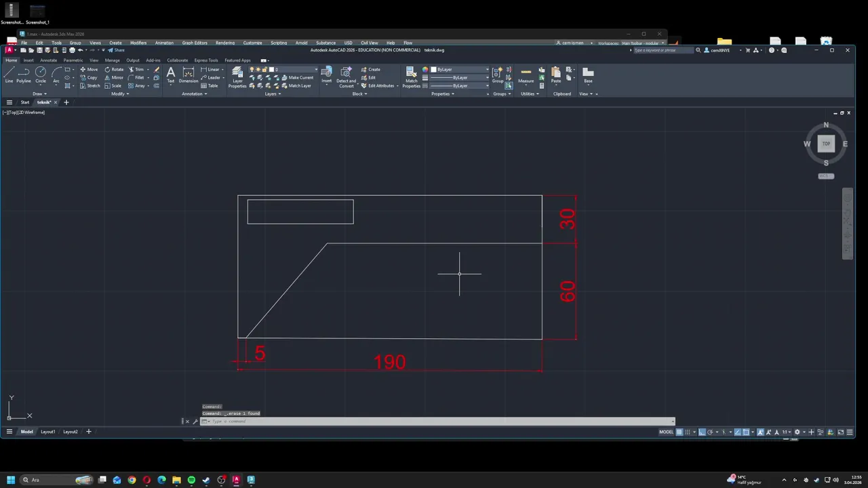This screenshot has width=868, height=488.
Task: Open the Parametric ribbon tab
Action: [x=73, y=60]
